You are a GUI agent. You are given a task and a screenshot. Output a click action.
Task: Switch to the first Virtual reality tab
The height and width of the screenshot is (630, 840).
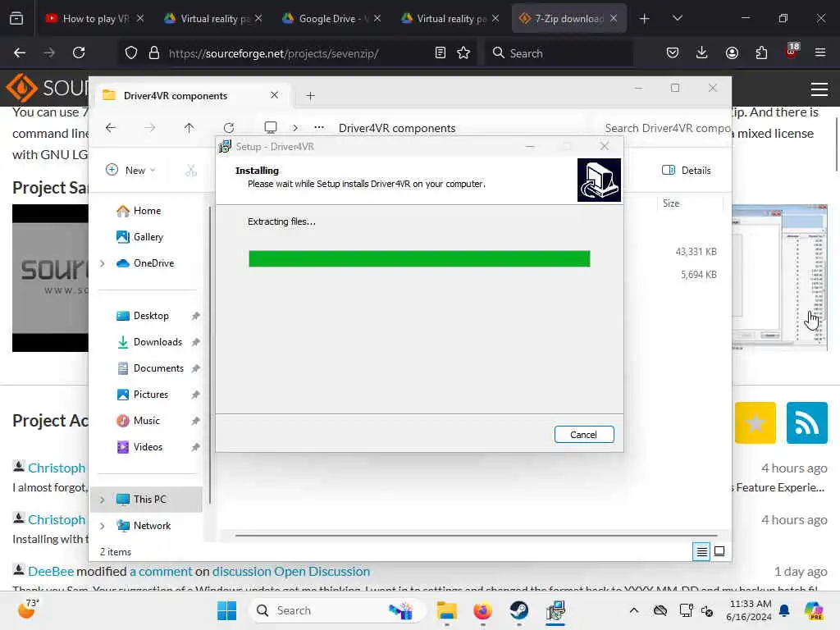pos(214,19)
